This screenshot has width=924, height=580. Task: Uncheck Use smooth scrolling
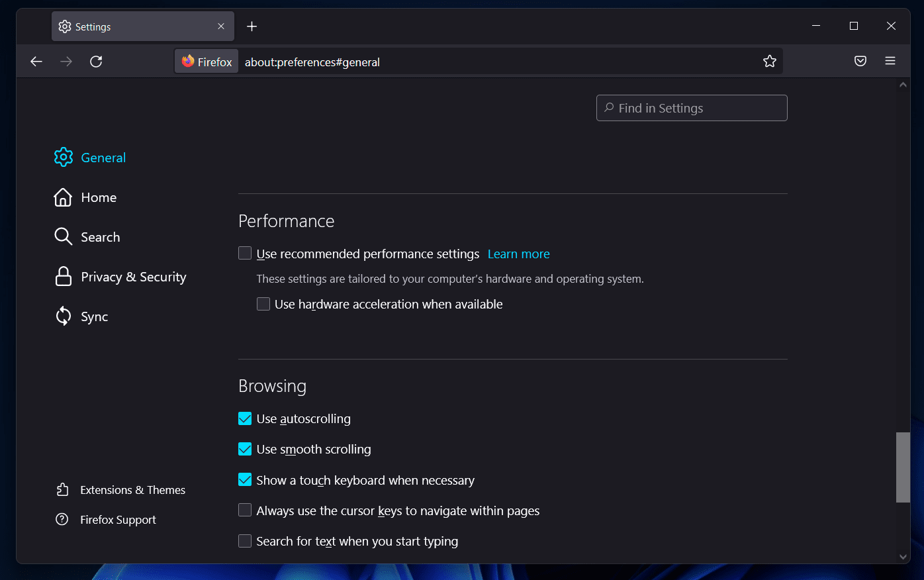pyautogui.click(x=245, y=449)
